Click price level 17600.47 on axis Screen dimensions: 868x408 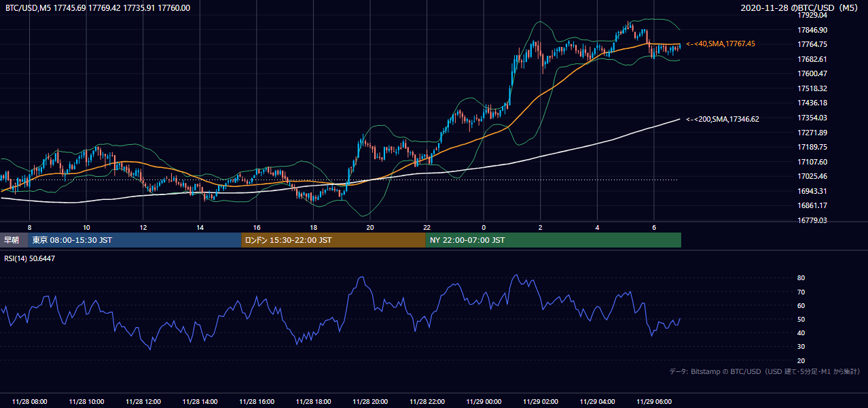812,73
